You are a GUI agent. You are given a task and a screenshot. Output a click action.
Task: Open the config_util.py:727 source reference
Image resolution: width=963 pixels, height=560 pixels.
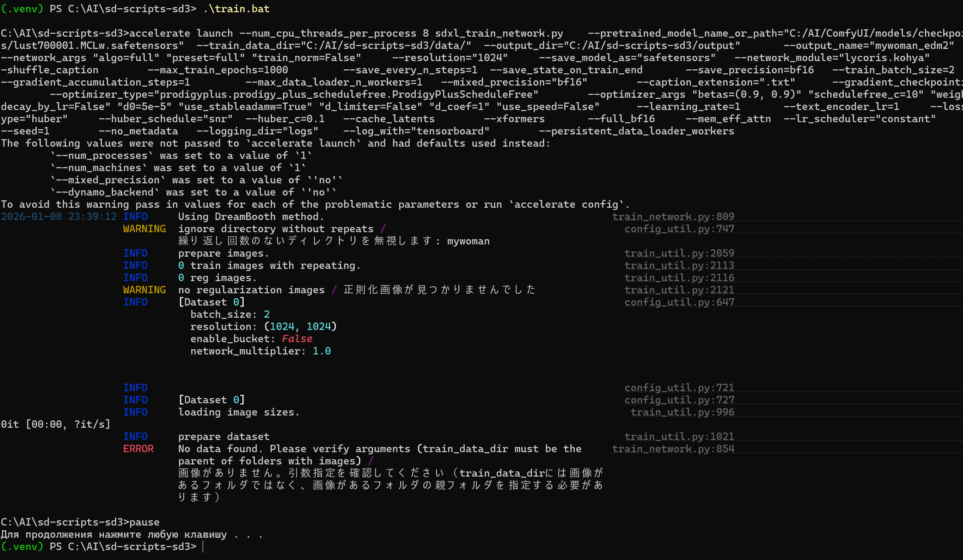coord(679,400)
